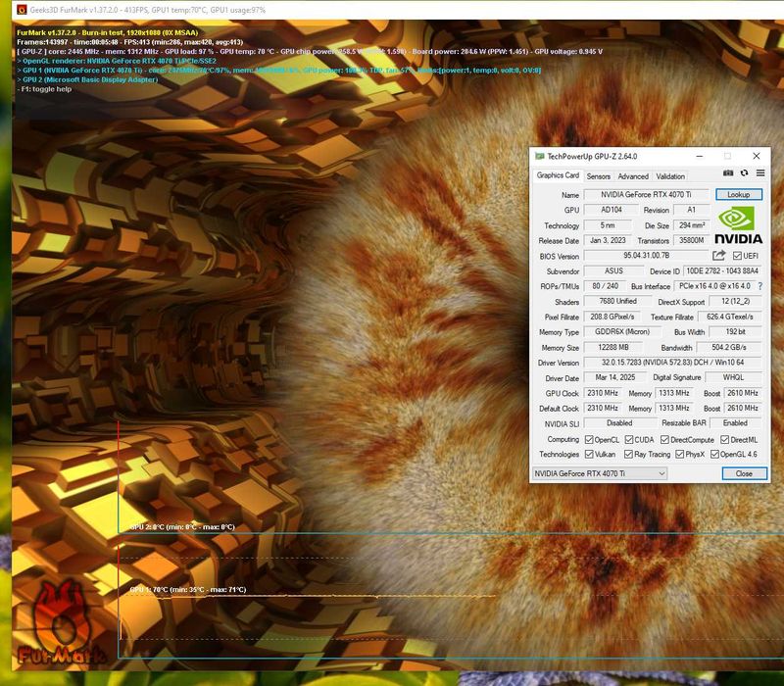This screenshot has height=686, width=784.
Task: Toggle the OpenCL checkbox
Action: [589, 439]
